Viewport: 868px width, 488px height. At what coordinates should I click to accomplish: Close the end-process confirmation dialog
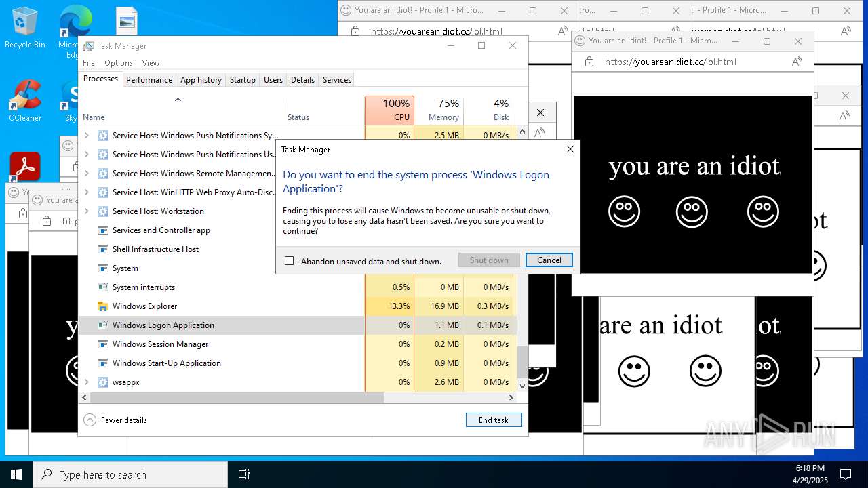(570, 149)
